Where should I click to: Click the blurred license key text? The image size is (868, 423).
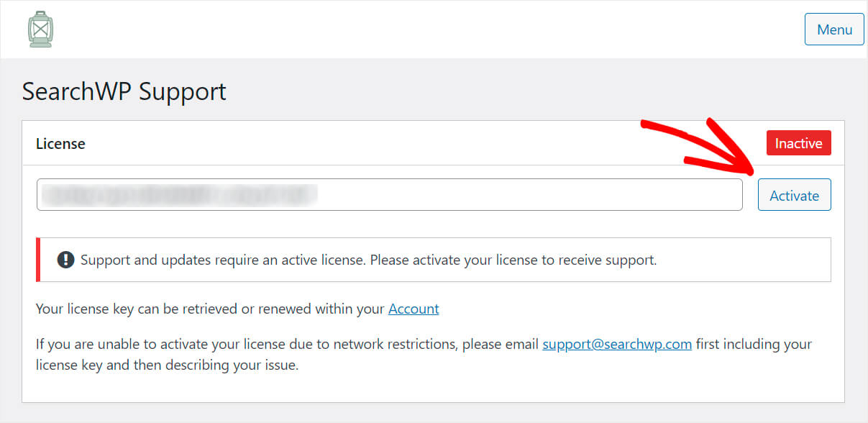(x=180, y=194)
